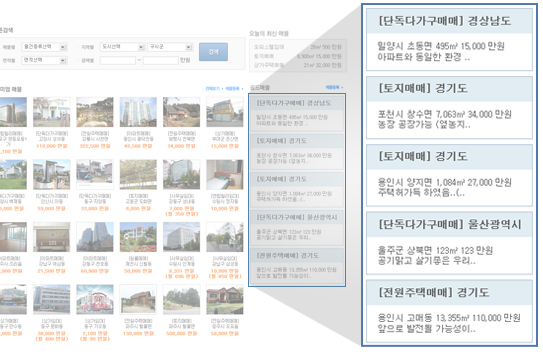Open the 60,900 만원 high-rise tower photo

(95, 237)
